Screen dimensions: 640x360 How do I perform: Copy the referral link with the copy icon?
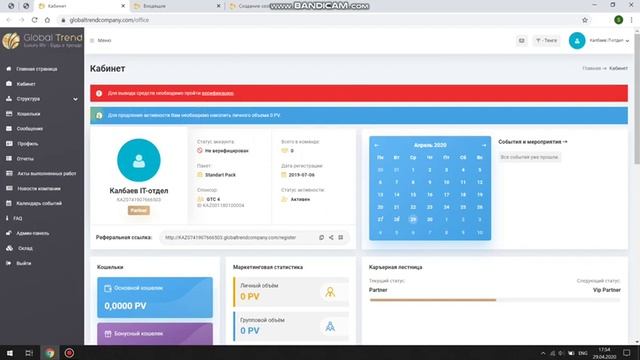322,237
